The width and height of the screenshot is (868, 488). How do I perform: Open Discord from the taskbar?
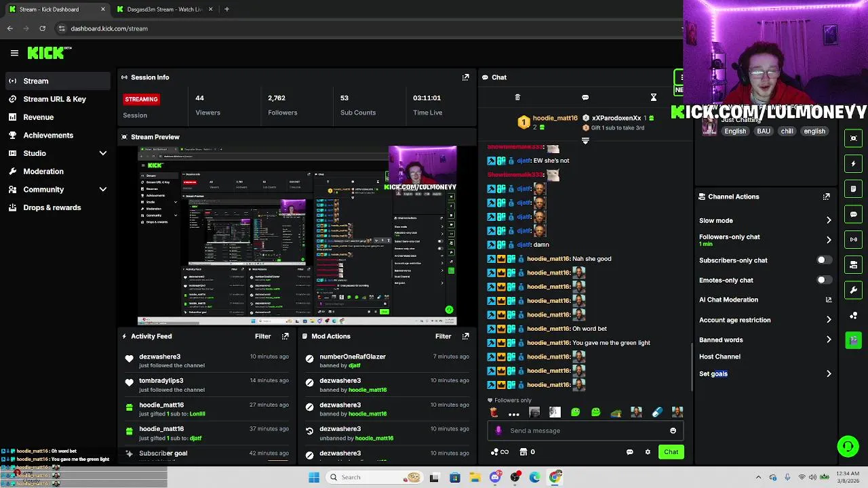[496, 477]
